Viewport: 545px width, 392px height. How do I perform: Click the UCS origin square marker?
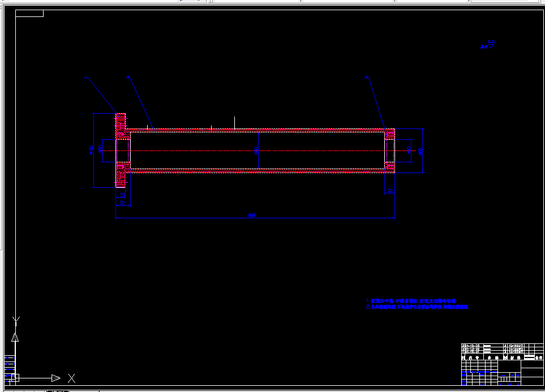[x=15, y=378]
